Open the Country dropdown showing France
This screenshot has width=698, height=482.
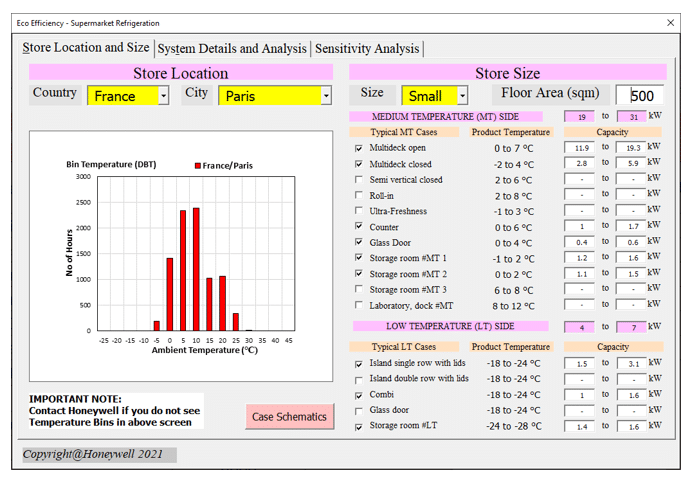coord(163,96)
